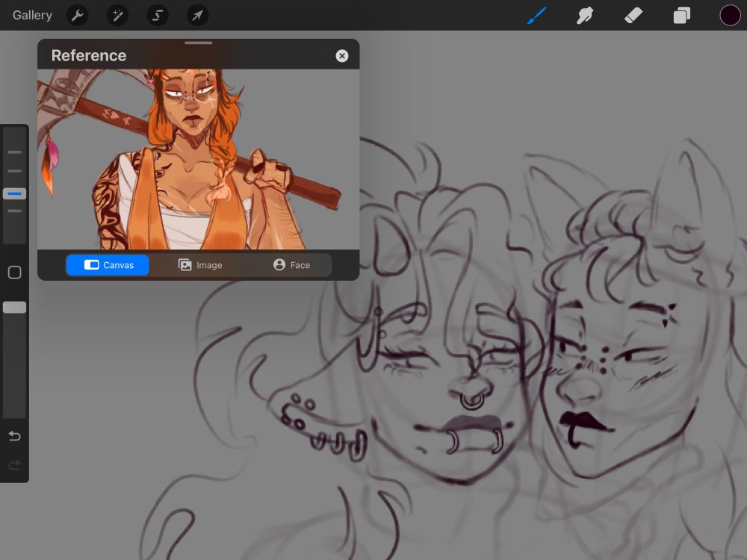Screen dimensions: 747x560
Task: Switch Reference to Face mode
Action: click(291, 265)
